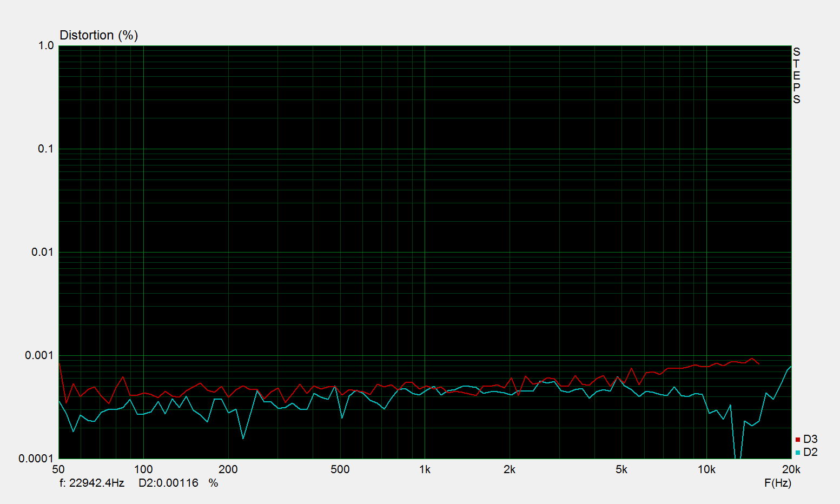Image resolution: width=840 pixels, height=504 pixels.
Task: Click the vertical STEPS label
Action: tap(796, 76)
